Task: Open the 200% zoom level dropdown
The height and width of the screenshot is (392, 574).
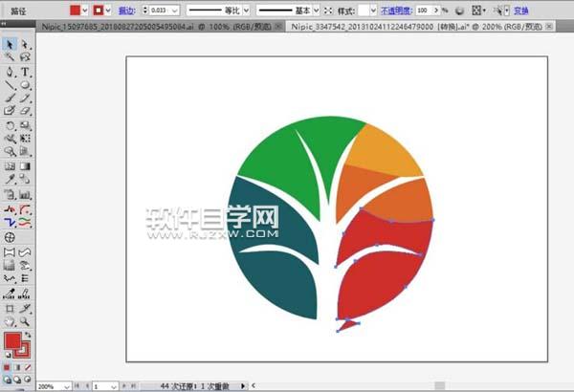Action: pos(66,386)
